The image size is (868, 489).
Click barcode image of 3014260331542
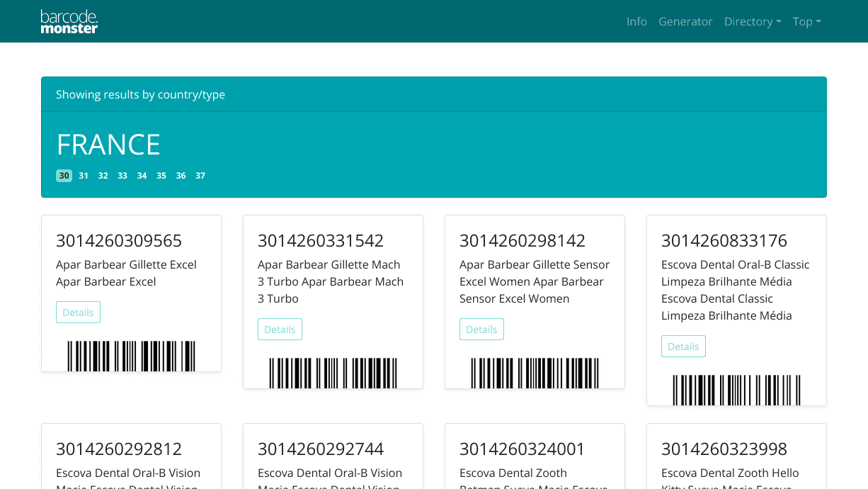point(333,373)
